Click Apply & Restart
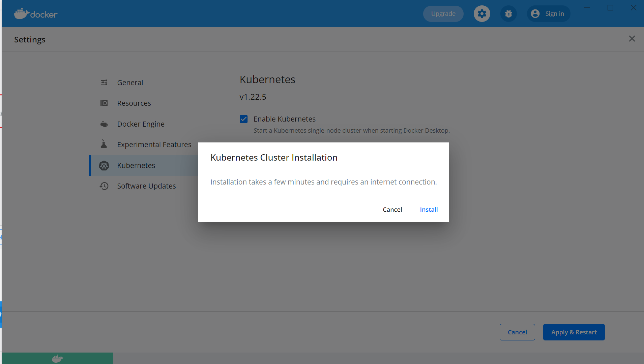This screenshot has width=644, height=364. coord(574,332)
